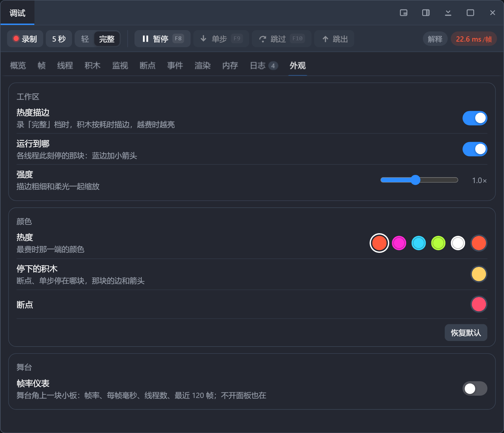Click the 22.6 ms/帧 frame time badge

click(474, 39)
